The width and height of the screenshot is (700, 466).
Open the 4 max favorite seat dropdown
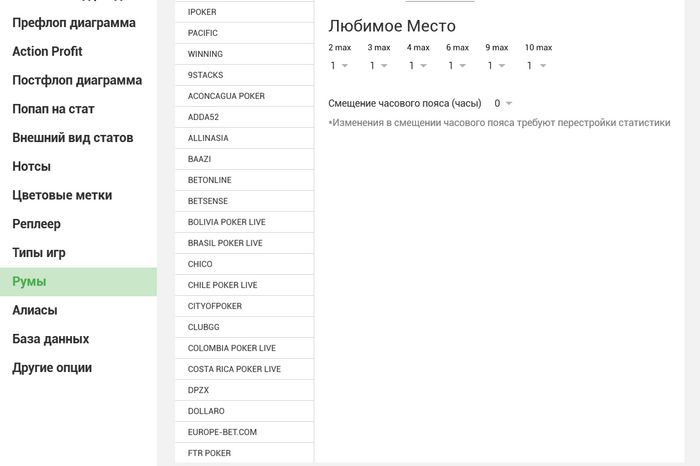417,66
